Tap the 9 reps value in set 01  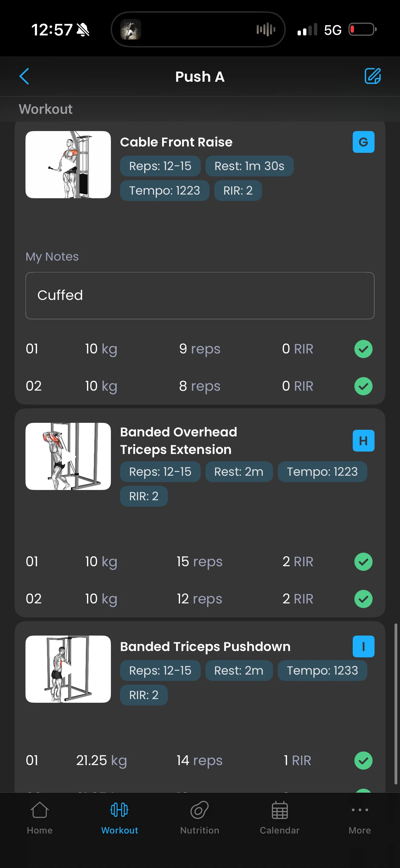pyautogui.click(x=200, y=349)
